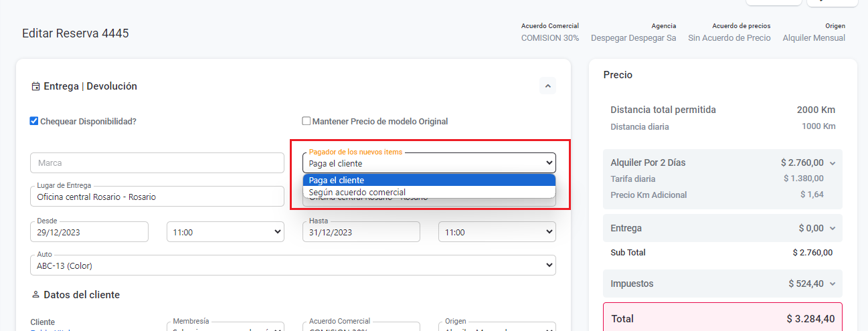Click the person icon beside Datos del cliente
The width and height of the screenshot is (868, 331).
[35, 295]
